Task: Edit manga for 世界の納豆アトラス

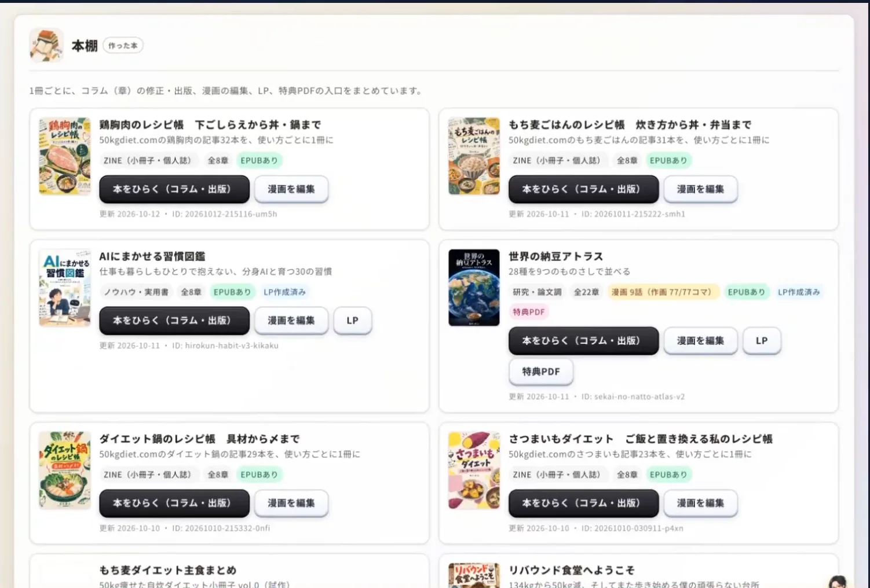Action: pos(700,341)
